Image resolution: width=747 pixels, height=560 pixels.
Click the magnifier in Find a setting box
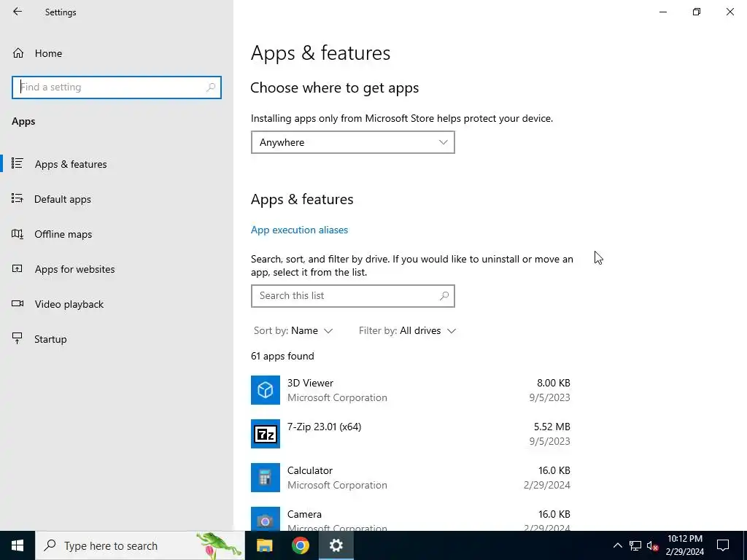pyautogui.click(x=211, y=87)
